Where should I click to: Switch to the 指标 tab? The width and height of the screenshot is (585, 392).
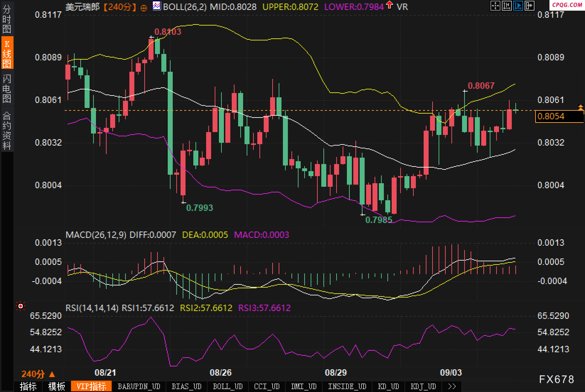(28, 386)
